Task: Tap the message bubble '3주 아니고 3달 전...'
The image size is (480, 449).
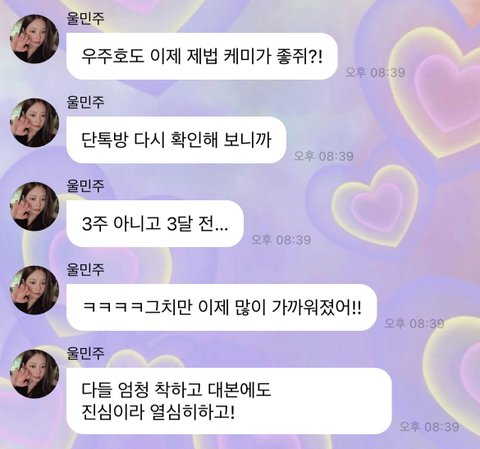Action: (x=155, y=223)
